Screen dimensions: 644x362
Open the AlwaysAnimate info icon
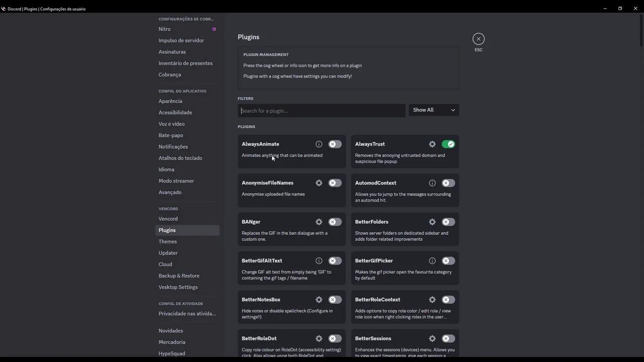(x=319, y=144)
